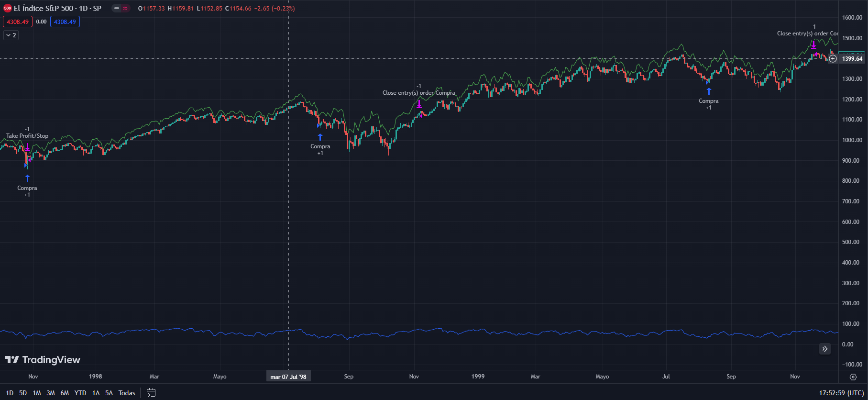This screenshot has width=868, height=400.
Task: Click the O1157.33 open value
Action: point(151,9)
